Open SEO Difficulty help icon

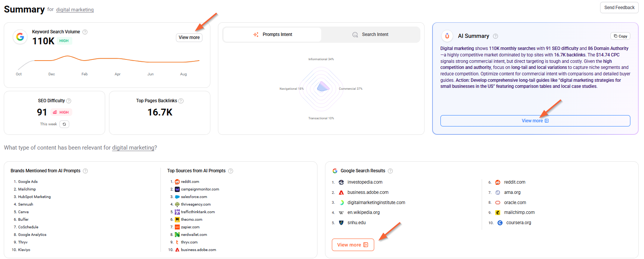tap(69, 101)
